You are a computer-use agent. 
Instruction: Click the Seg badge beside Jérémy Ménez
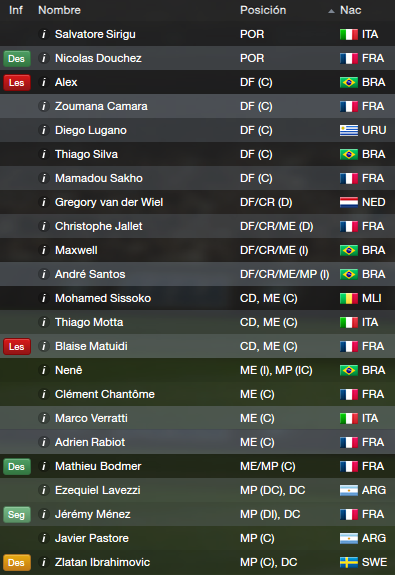pyautogui.click(x=17, y=514)
